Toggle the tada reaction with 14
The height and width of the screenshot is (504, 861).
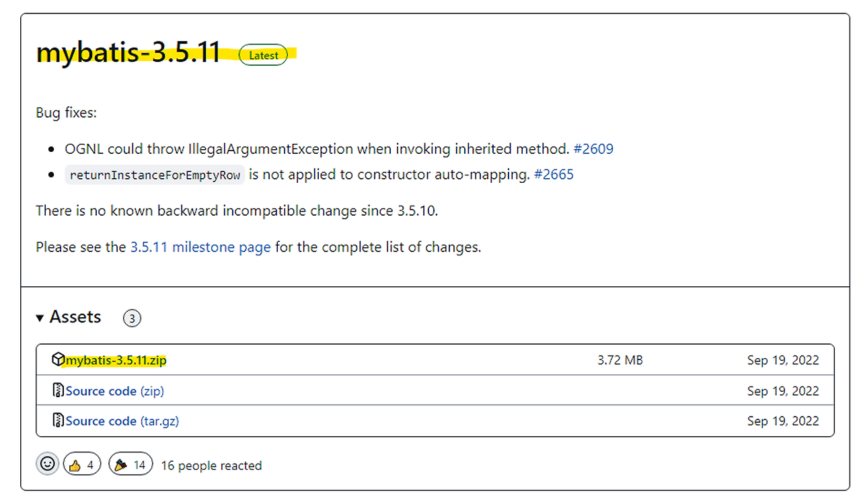point(131,464)
